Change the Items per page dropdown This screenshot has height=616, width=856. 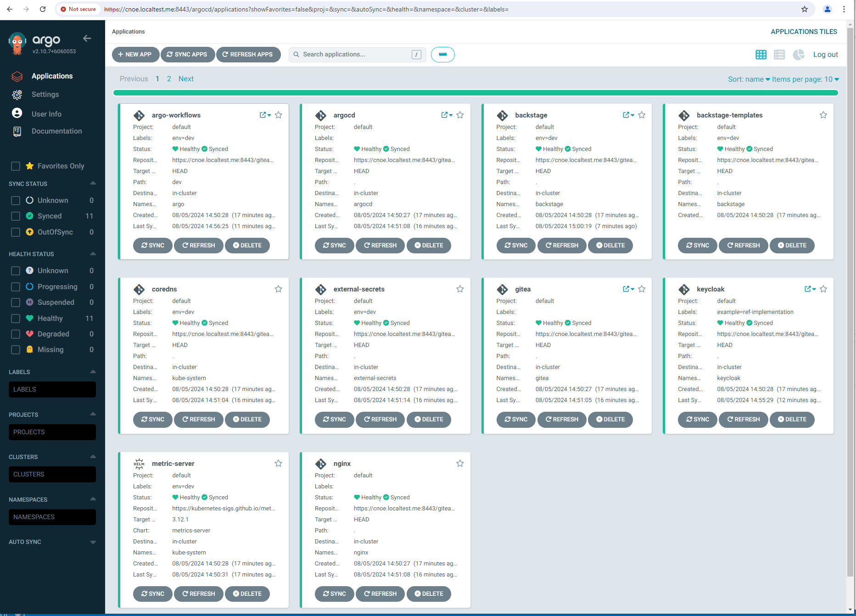[x=805, y=79]
